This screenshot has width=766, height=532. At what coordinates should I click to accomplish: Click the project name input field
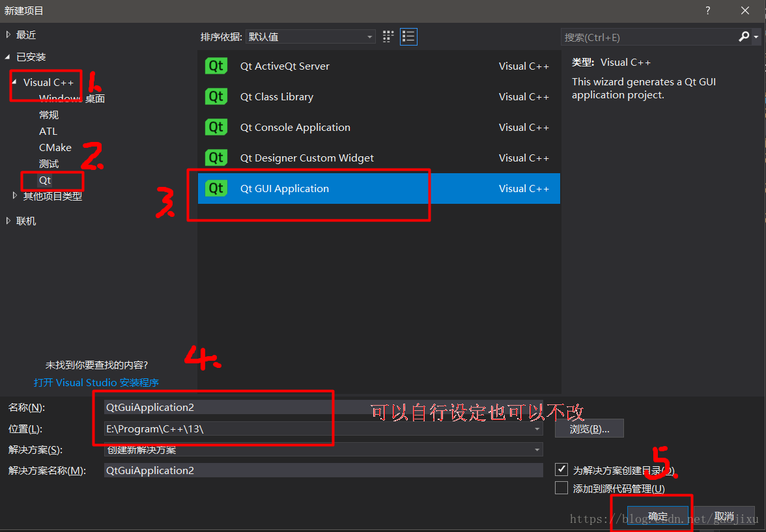323,408
